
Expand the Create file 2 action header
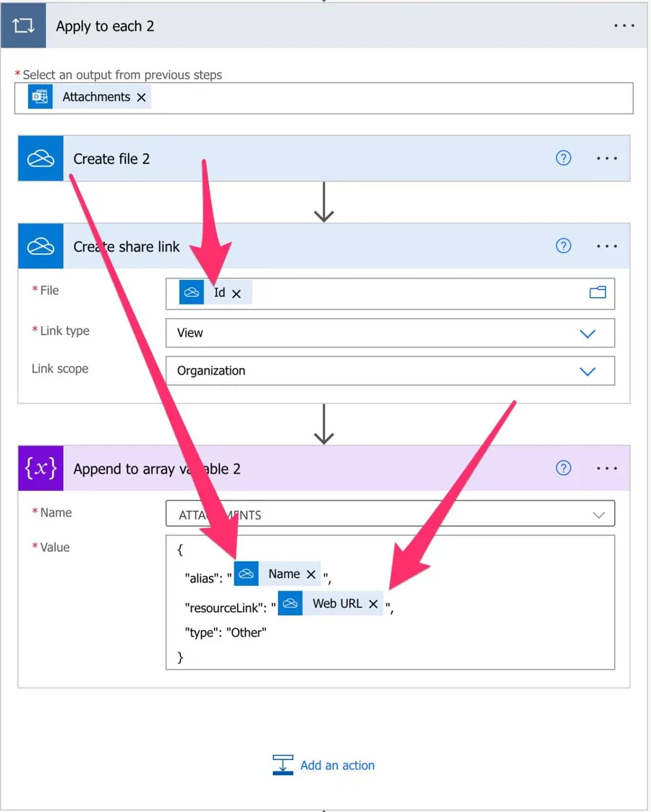(289, 159)
